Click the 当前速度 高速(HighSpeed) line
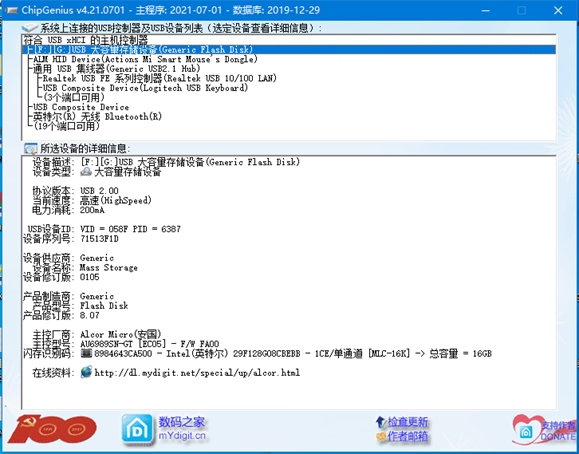Image resolution: width=579 pixels, height=454 pixels. click(92, 200)
